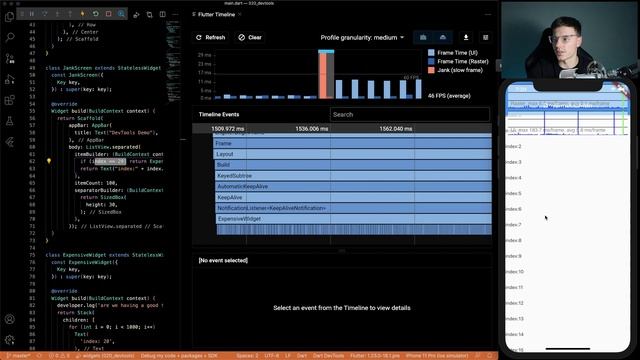Click 'index:10' in the simulator list

[514, 272]
